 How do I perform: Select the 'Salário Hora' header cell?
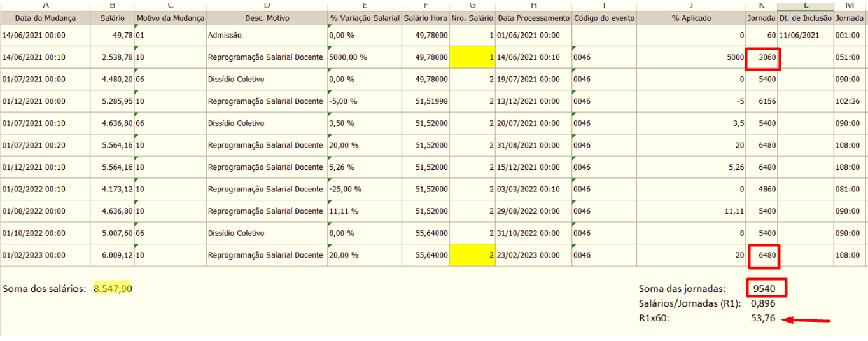426,18
